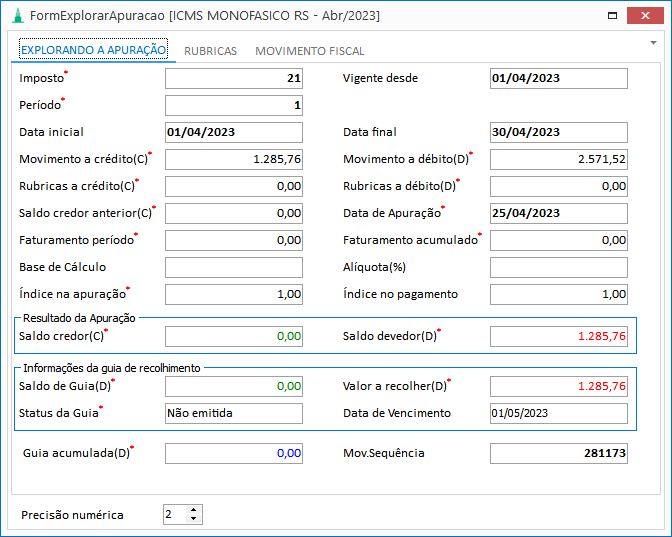
Task: Click the Índice na apuração field
Action: (x=234, y=294)
